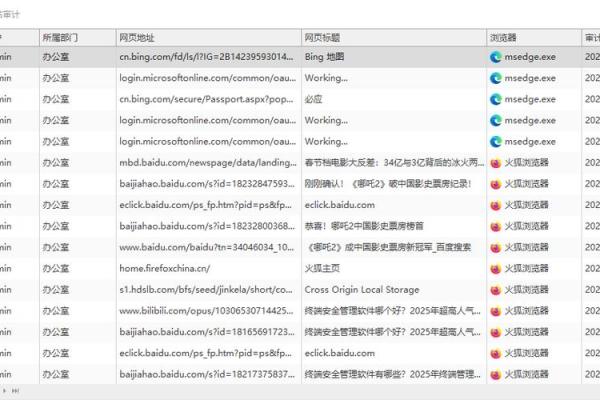Click 办公室 in the www.bilibili.com row
The image size is (600, 400).
tap(56, 311)
